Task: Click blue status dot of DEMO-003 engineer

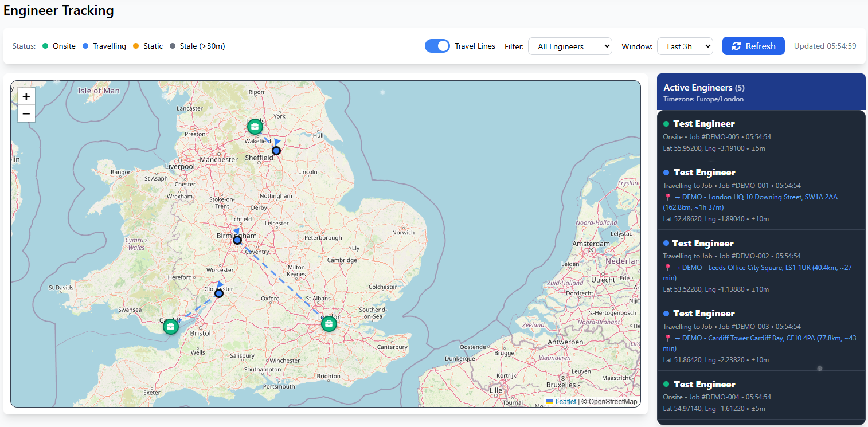Action: [x=666, y=314]
